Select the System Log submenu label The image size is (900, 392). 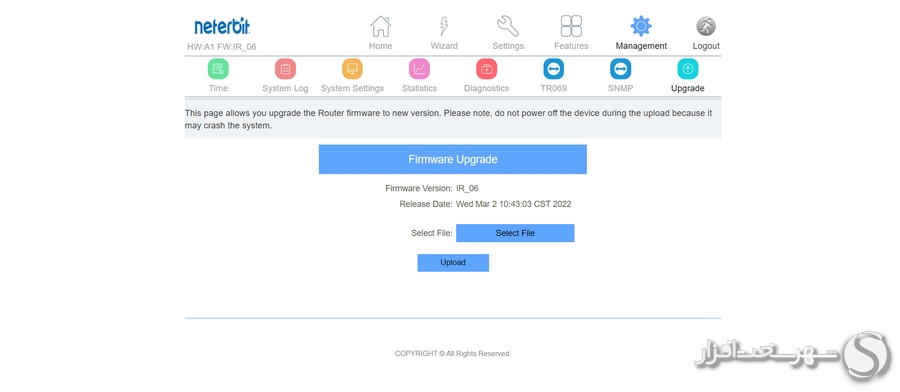pos(285,88)
